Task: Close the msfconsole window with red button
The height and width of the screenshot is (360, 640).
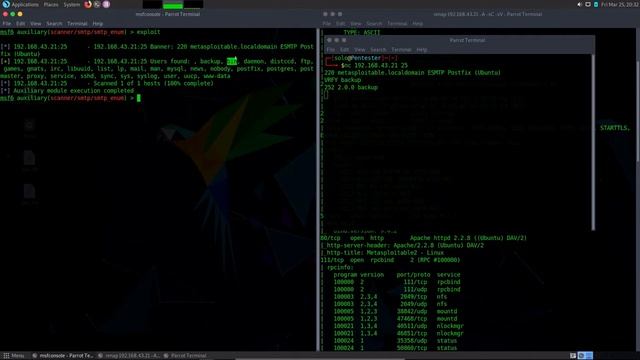Action: 5,14
